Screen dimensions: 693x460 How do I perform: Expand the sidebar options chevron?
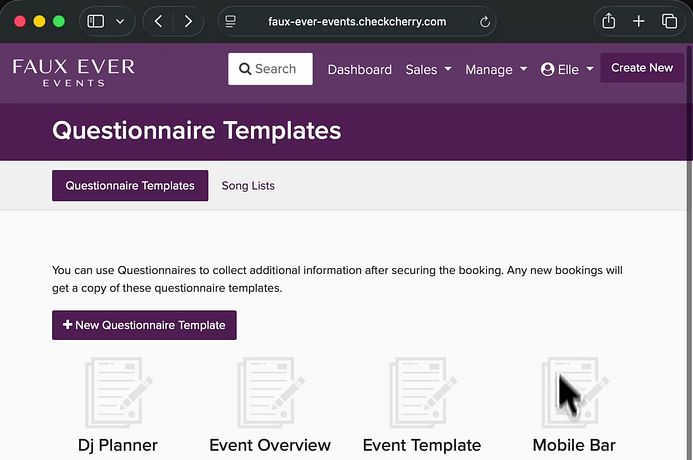coord(121,21)
